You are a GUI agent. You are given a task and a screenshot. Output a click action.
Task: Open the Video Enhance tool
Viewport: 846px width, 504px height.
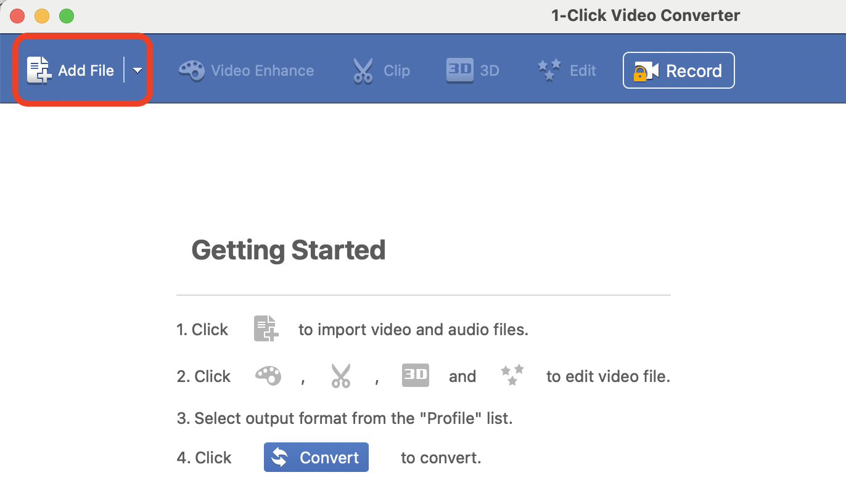[246, 70]
